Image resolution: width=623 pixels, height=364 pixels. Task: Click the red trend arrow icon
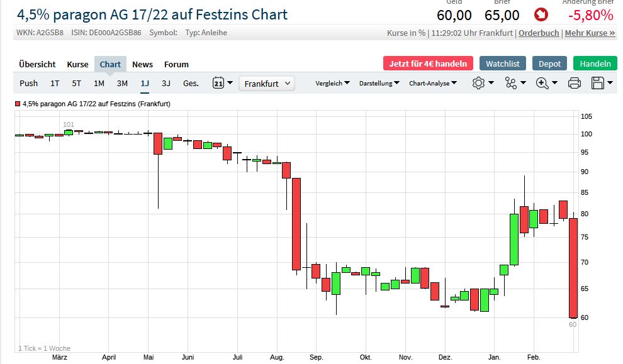(x=541, y=15)
